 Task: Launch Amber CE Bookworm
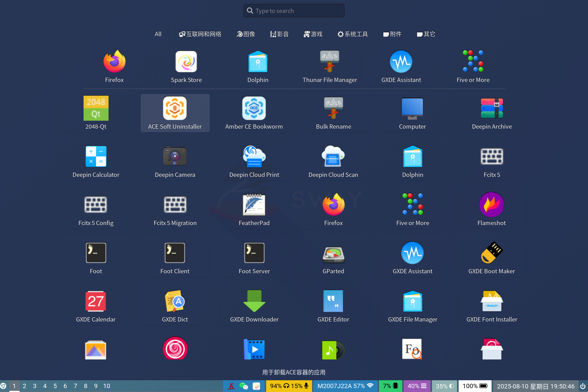click(254, 113)
